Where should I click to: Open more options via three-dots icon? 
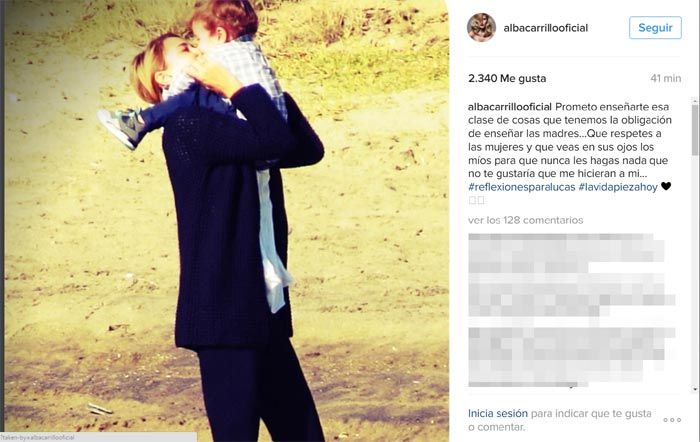click(672, 420)
